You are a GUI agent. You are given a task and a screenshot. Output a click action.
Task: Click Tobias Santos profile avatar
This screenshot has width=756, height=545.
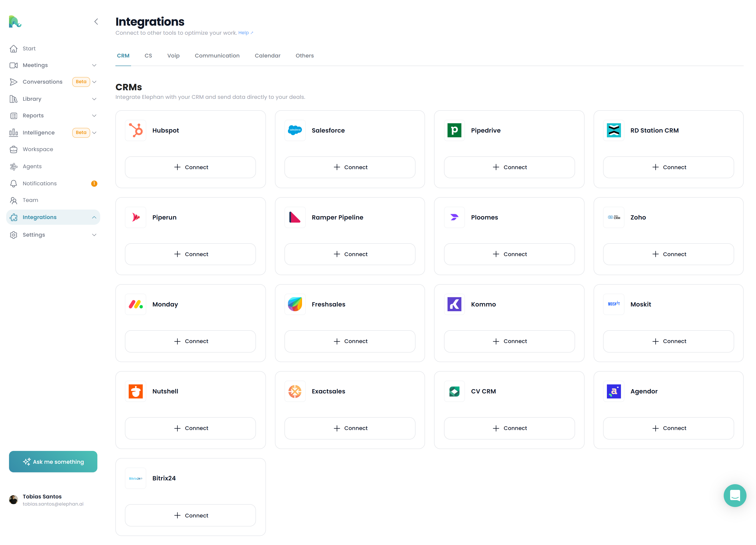point(14,499)
